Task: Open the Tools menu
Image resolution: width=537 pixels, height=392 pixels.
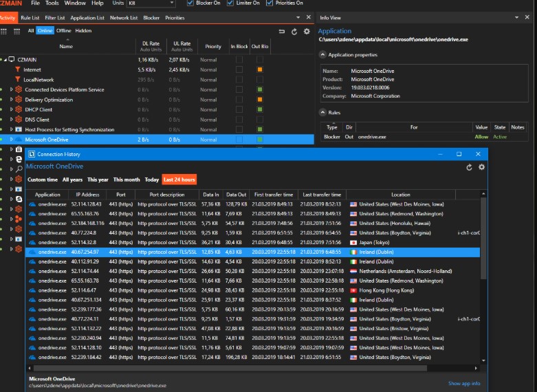Action: coord(52,3)
